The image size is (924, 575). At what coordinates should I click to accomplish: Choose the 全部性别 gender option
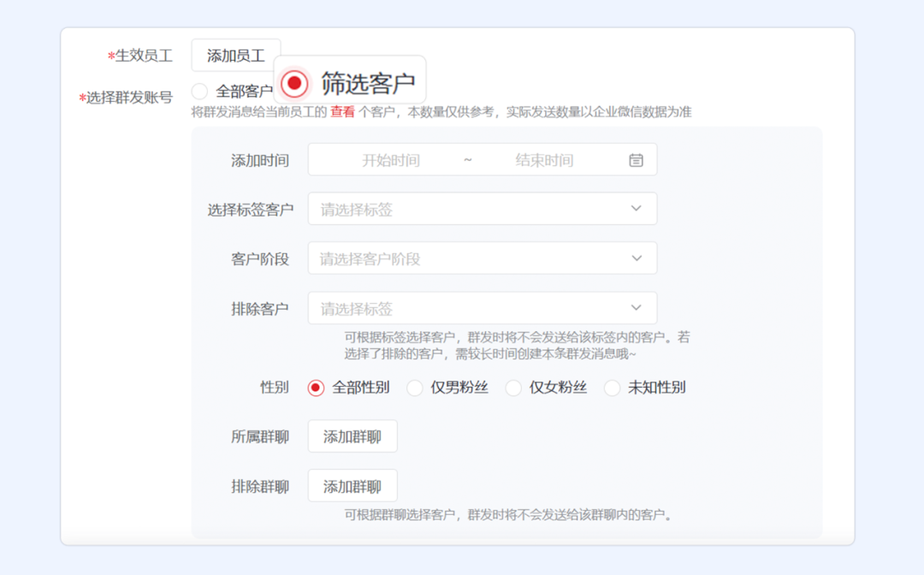click(x=316, y=388)
